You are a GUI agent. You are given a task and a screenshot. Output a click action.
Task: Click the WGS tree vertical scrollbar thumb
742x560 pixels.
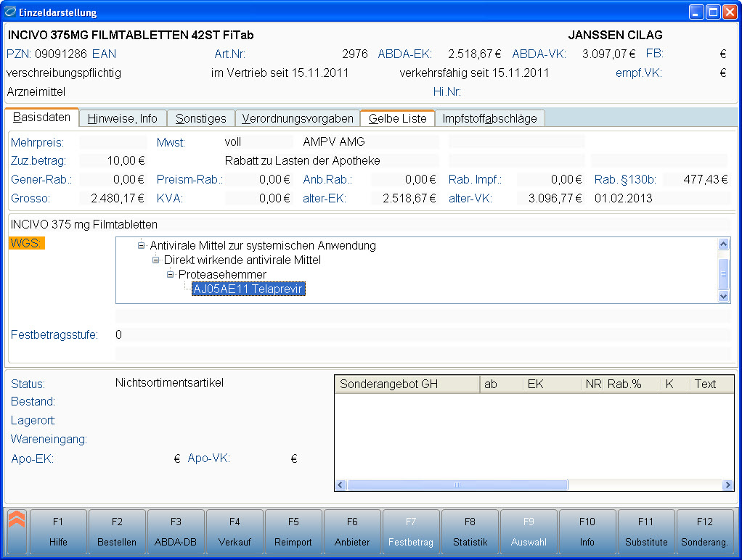click(723, 274)
